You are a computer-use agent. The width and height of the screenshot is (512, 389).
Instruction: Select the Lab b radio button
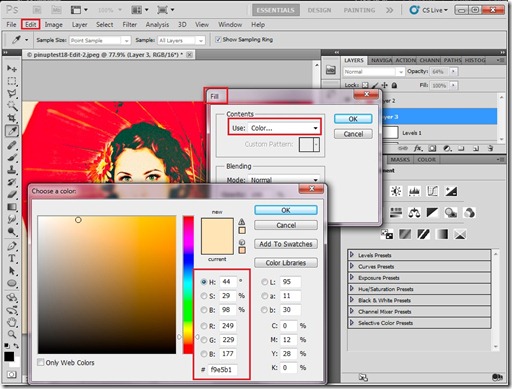264,310
